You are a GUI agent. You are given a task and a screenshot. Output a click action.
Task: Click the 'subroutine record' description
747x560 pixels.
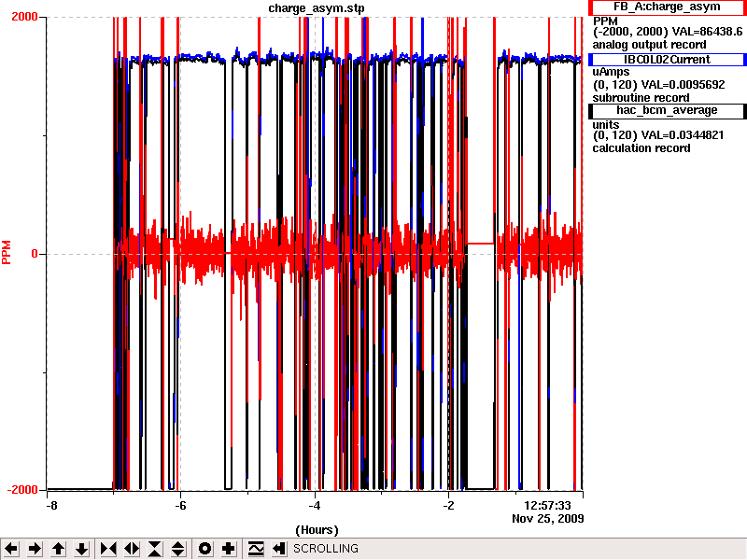pyautogui.click(x=641, y=98)
